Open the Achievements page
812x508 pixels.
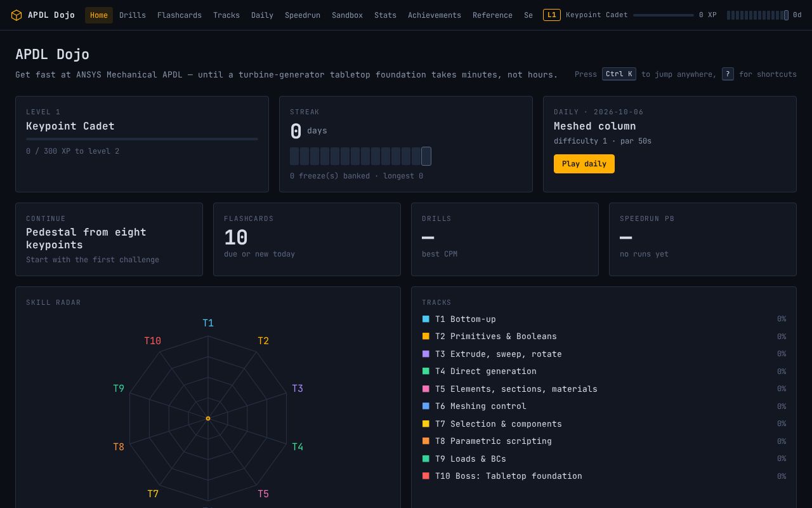[435, 15]
